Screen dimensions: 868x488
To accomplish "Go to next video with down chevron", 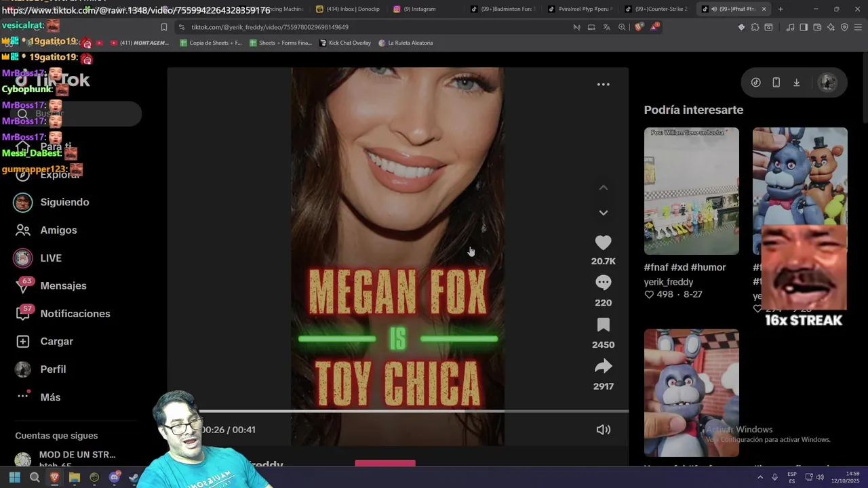I will pos(603,213).
